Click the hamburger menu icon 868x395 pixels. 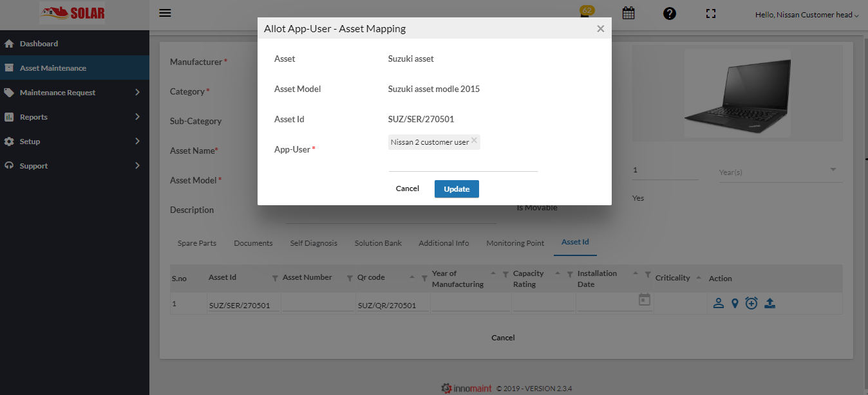(165, 12)
